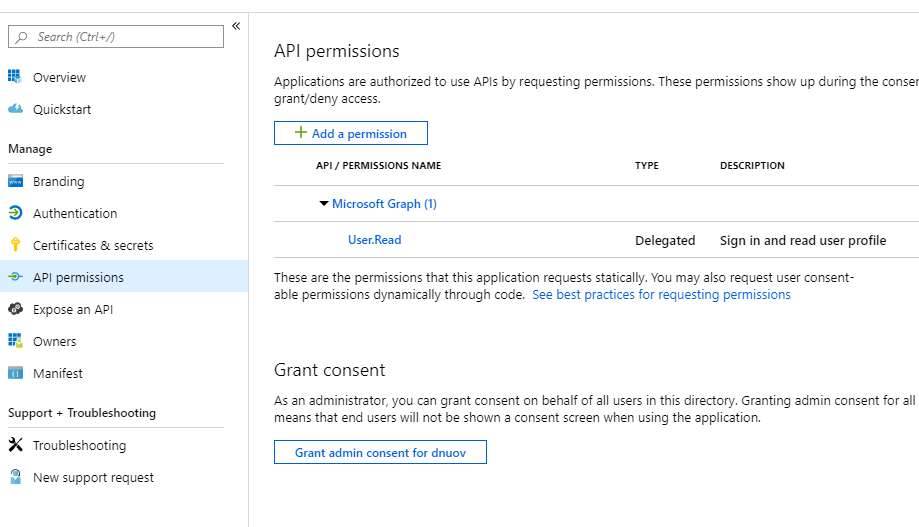The width and height of the screenshot is (919, 527).
Task: Open the Microsoft Graph (1) link
Action: pos(384,203)
